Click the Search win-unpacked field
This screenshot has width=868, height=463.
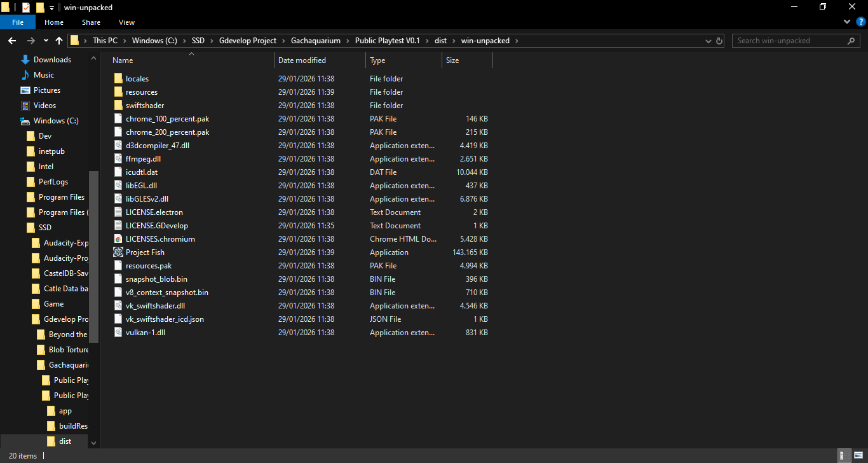click(x=789, y=41)
